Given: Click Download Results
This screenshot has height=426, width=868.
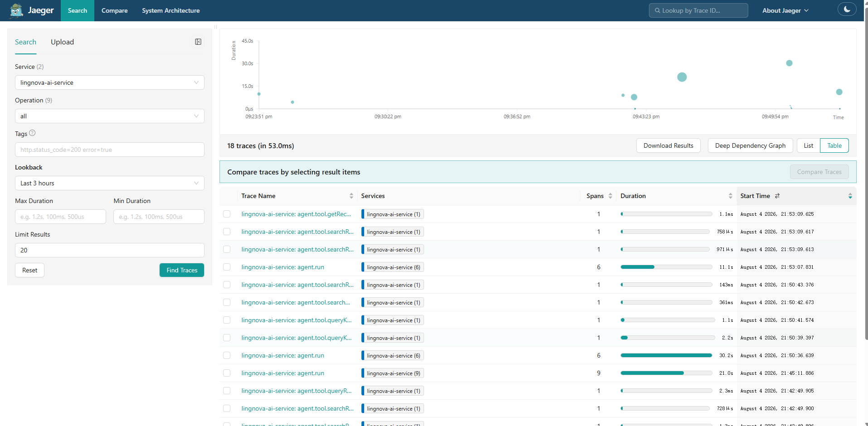Looking at the screenshot, I should coord(668,145).
